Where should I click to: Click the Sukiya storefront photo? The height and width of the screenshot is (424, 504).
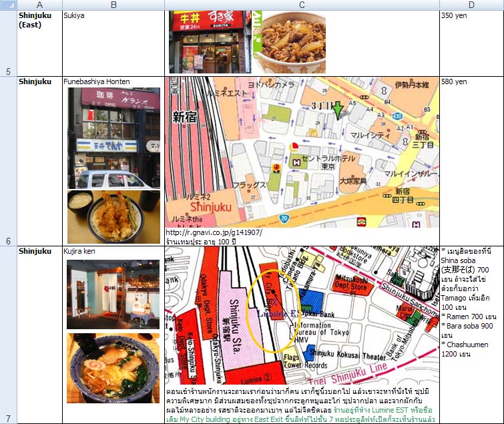tap(210, 42)
